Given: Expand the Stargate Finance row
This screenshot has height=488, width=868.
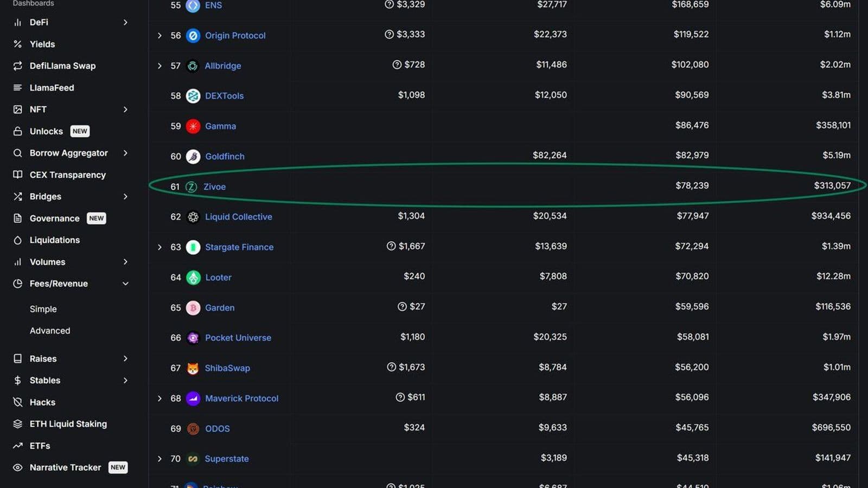Looking at the screenshot, I should pos(159,247).
